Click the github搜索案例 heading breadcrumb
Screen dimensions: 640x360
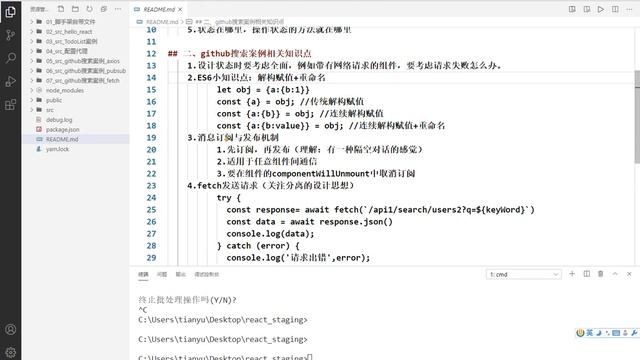240,22
